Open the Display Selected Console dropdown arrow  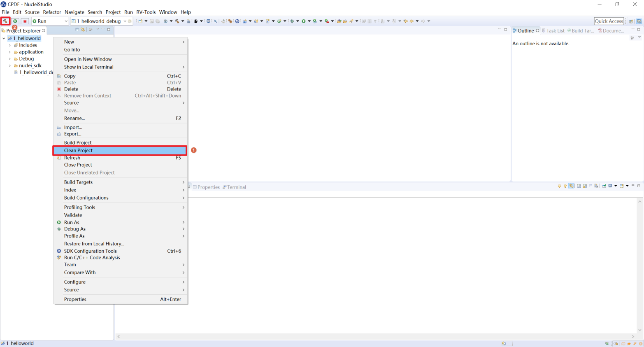616,186
